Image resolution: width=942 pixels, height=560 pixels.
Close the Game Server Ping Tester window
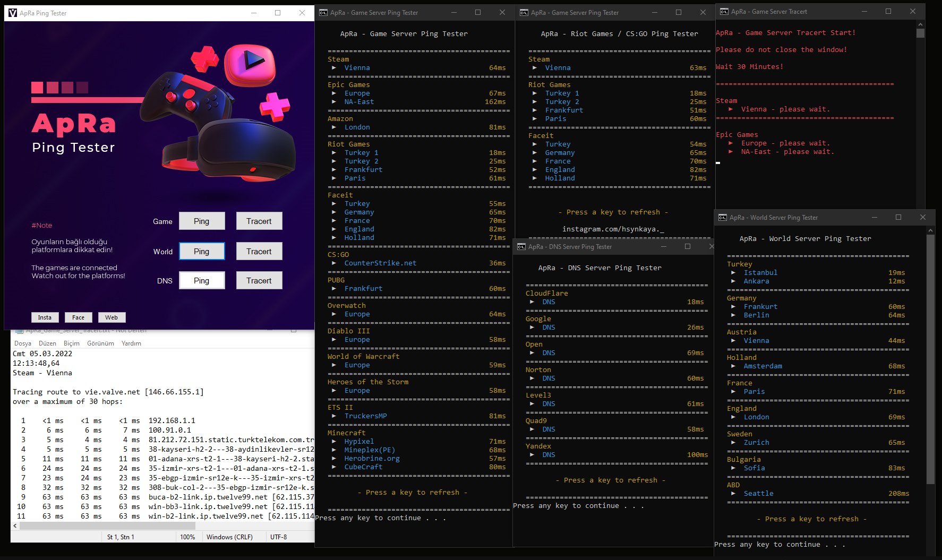(502, 13)
